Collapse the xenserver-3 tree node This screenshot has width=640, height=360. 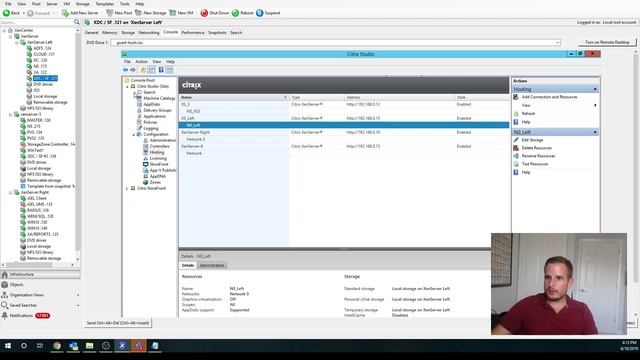[11, 114]
